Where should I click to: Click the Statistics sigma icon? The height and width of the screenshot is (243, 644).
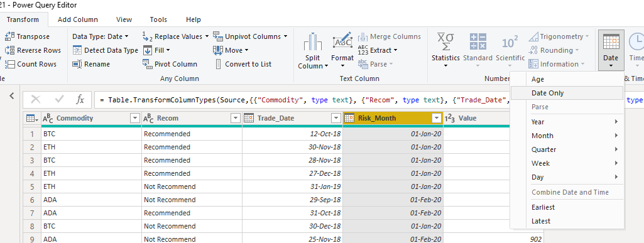click(445, 41)
